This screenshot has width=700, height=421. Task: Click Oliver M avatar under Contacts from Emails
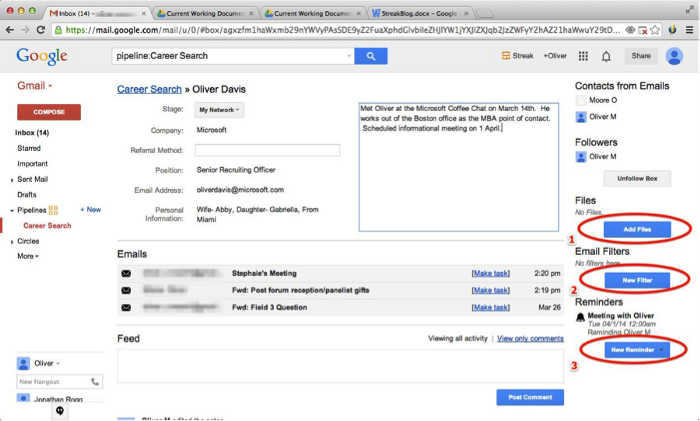click(x=581, y=117)
